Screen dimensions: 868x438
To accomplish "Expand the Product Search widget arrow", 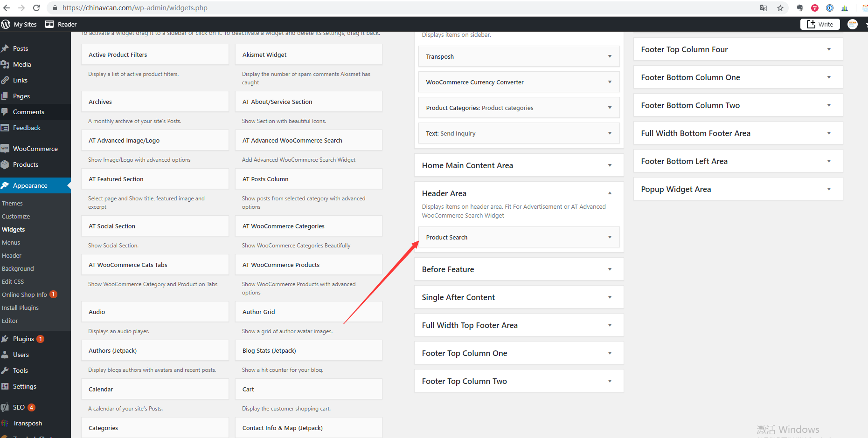I will point(610,237).
